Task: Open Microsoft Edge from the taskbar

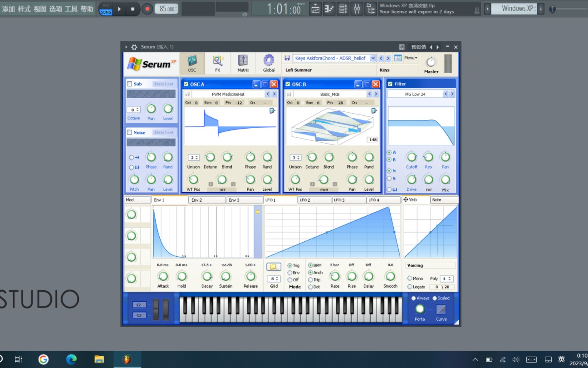Action: [x=71, y=359]
